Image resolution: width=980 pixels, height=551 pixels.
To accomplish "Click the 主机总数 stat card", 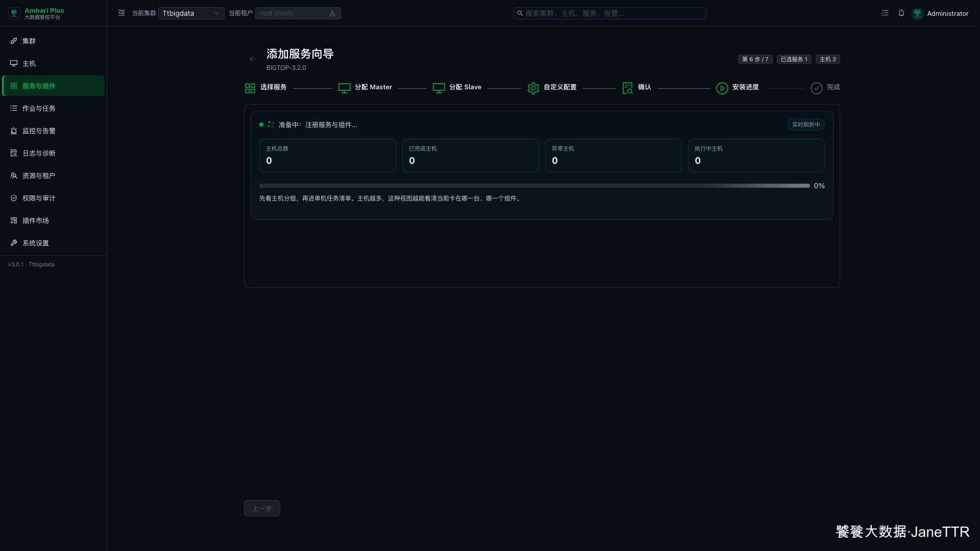I will [x=328, y=156].
